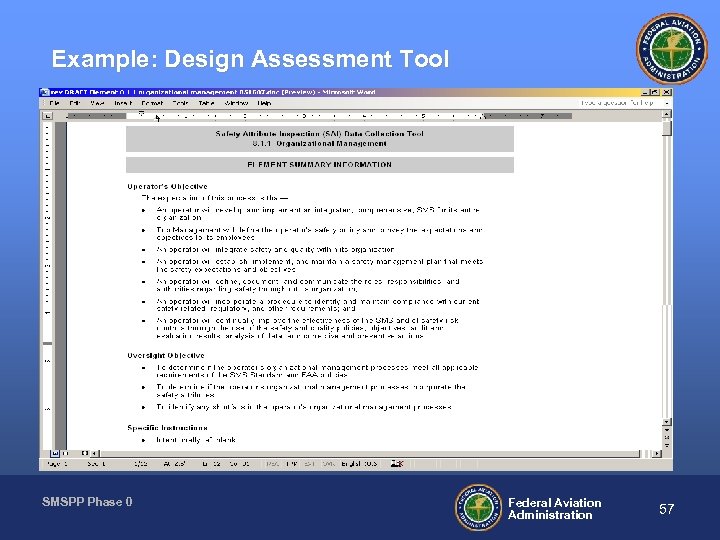Open the Help menu in Word
Viewport: 720px width, 540px height.
(264, 103)
